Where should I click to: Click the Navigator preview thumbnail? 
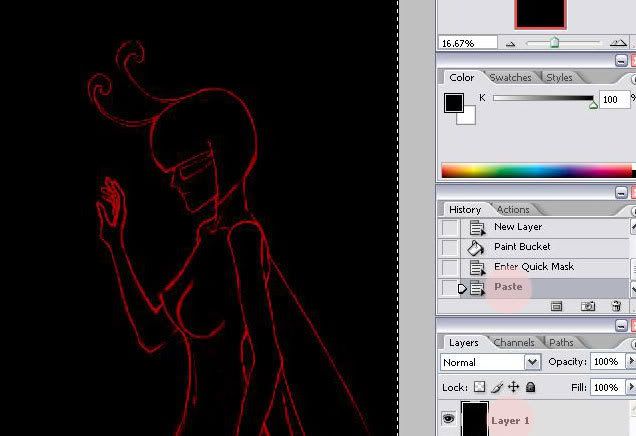click(x=540, y=14)
